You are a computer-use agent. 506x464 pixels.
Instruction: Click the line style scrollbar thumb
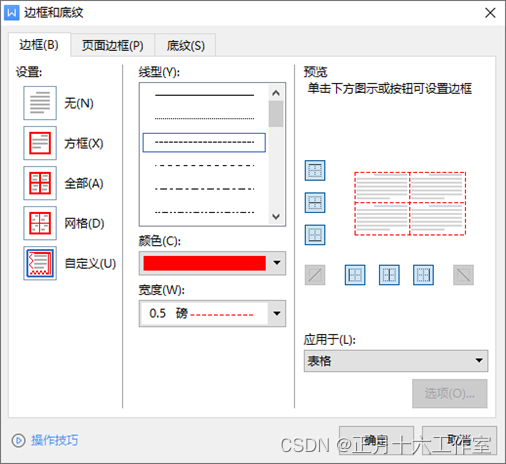(x=276, y=114)
